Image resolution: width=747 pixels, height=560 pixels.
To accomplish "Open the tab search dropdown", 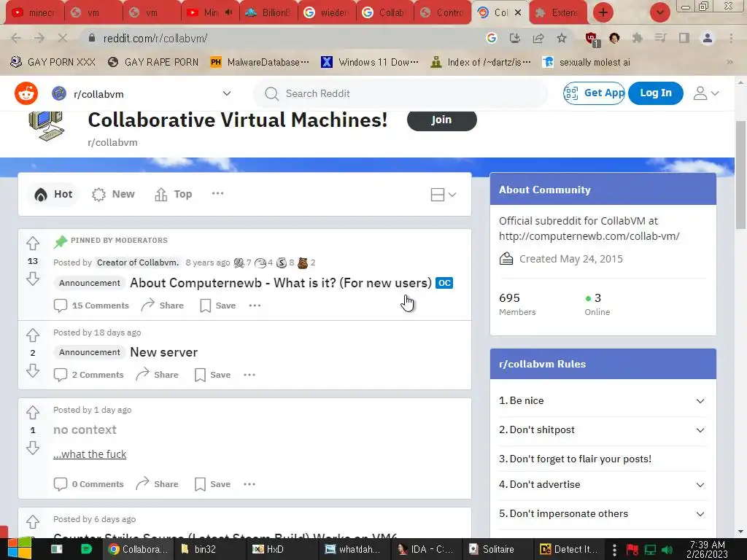I will coord(659,12).
